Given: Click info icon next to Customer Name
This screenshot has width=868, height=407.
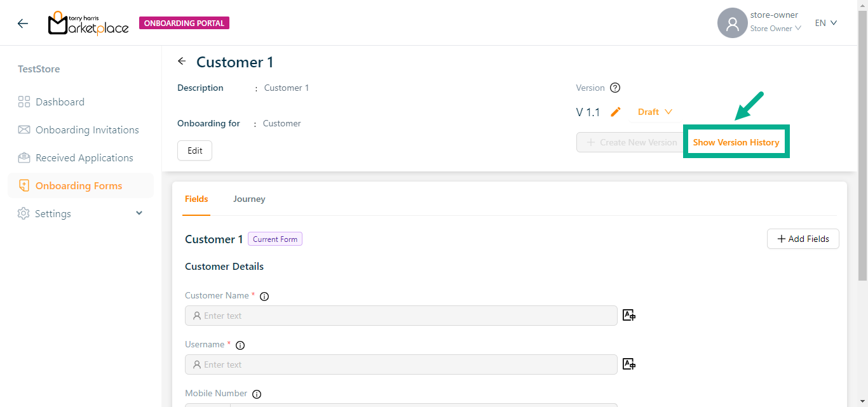Looking at the screenshot, I should click(264, 296).
